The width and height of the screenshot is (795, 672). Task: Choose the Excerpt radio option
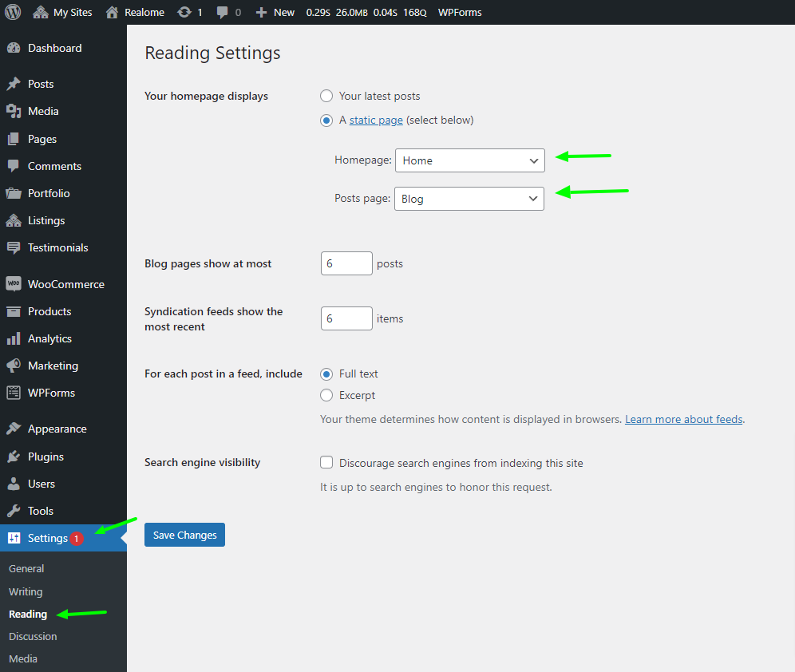326,395
